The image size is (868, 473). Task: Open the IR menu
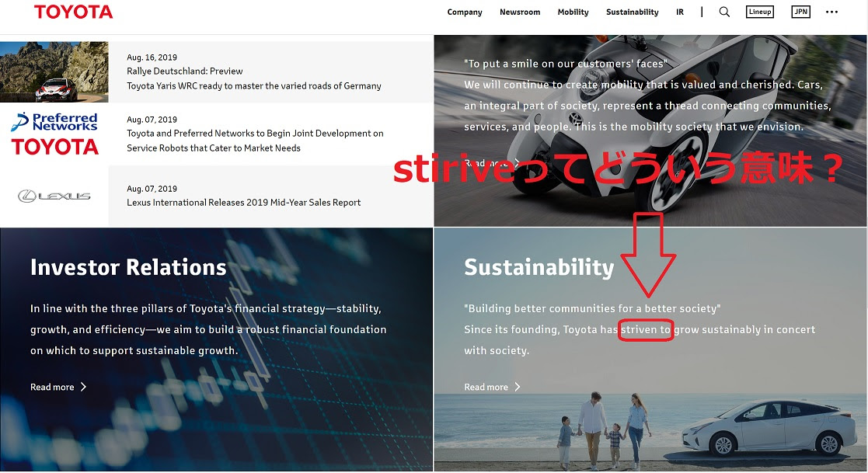point(680,12)
